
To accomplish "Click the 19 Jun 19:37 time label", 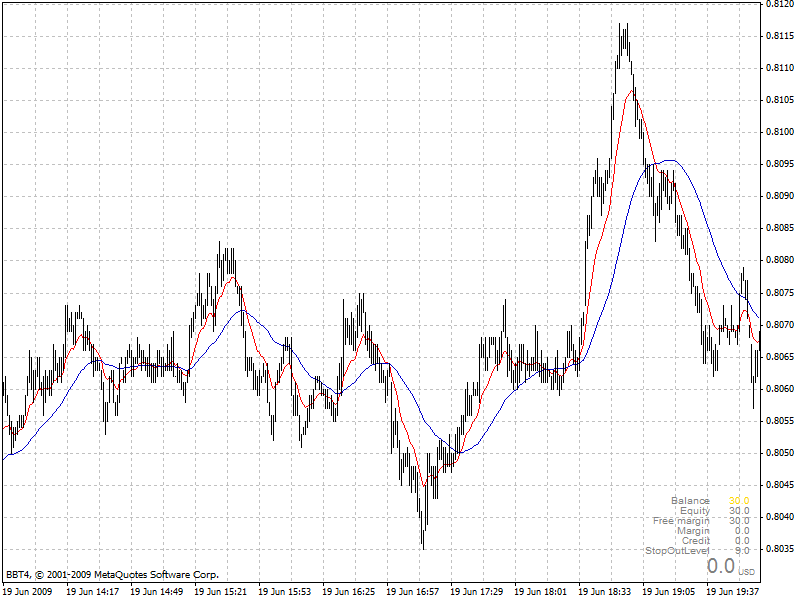I will pos(733,591).
